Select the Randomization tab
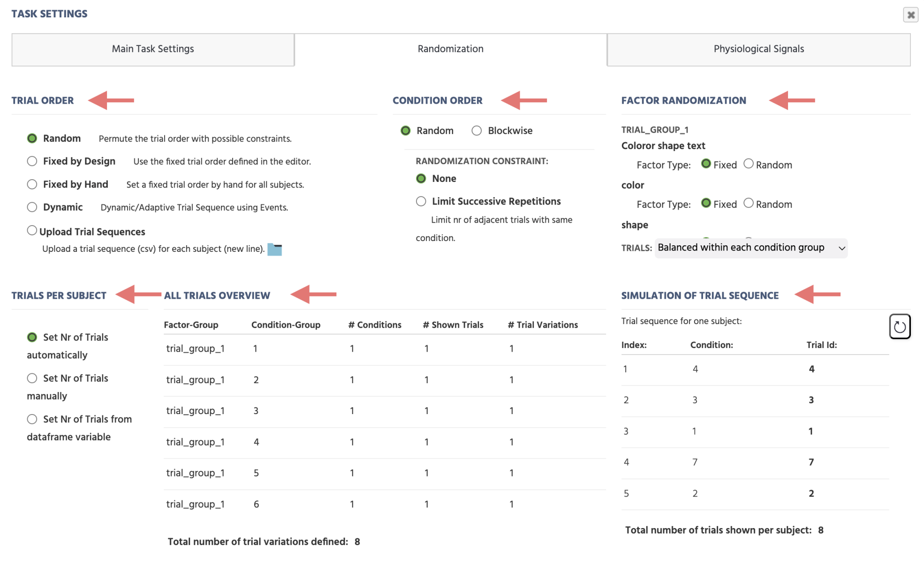This screenshot has width=924, height=574. coord(450,49)
